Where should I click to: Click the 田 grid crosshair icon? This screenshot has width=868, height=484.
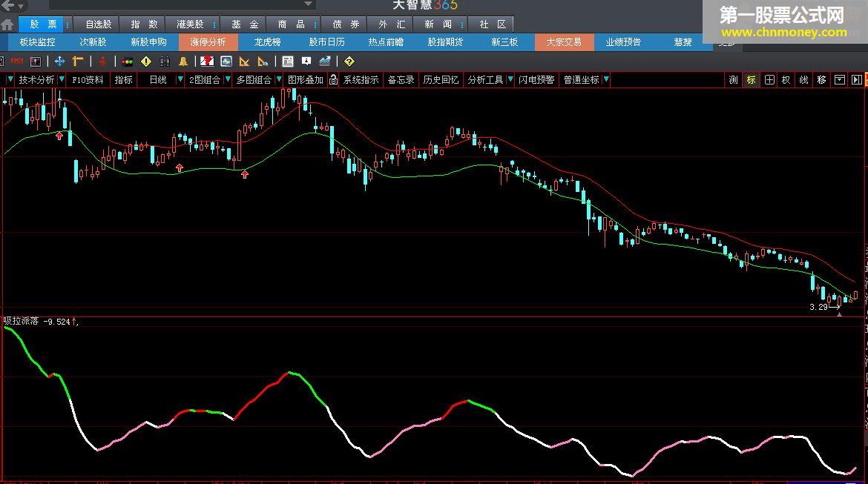coord(769,79)
